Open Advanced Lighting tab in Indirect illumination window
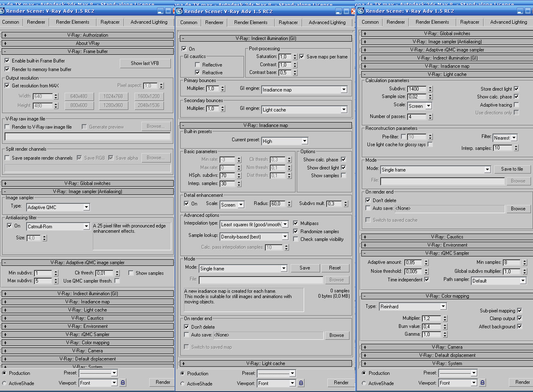533x392 pixels. [327, 22]
